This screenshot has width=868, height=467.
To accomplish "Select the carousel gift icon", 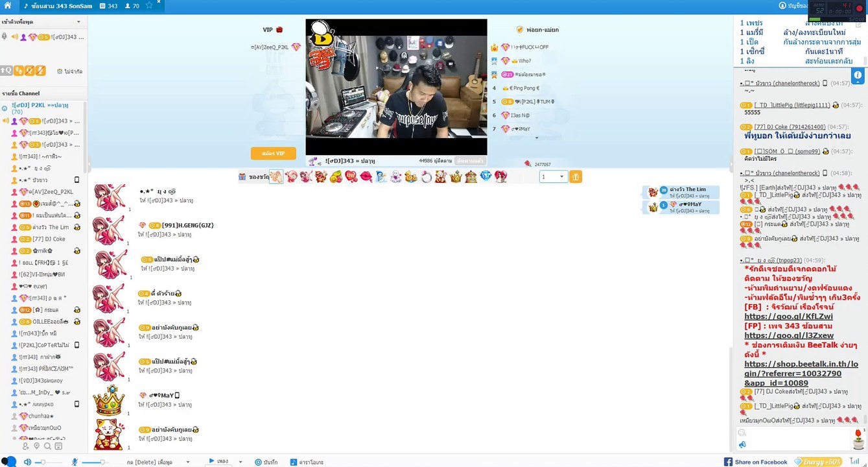I will (x=471, y=176).
